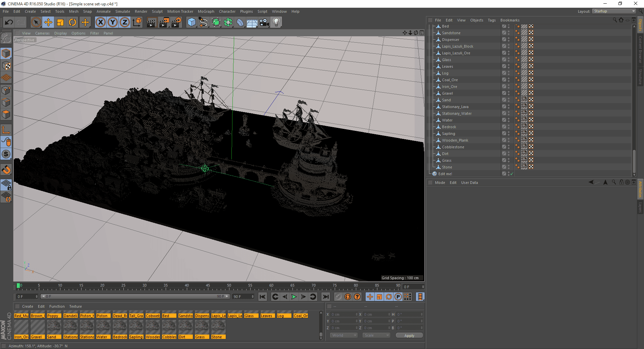The width and height of the screenshot is (644, 349).
Task: Add a subdivision surface generator
Action: (x=216, y=22)
